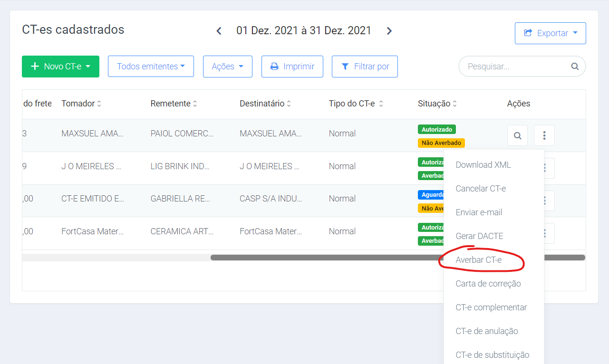Go to previous month with left chevron
This screenshot has height=364, width=609.
(x=219, y=31)
